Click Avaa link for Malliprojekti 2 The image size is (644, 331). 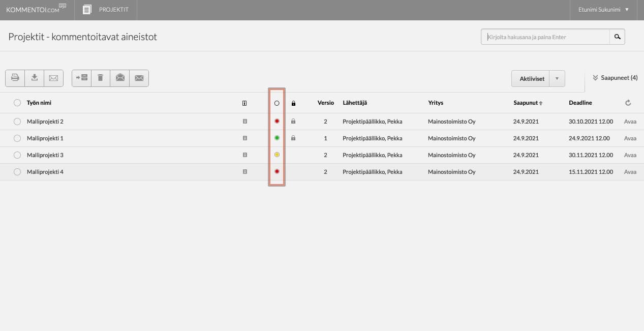[630, 122]
